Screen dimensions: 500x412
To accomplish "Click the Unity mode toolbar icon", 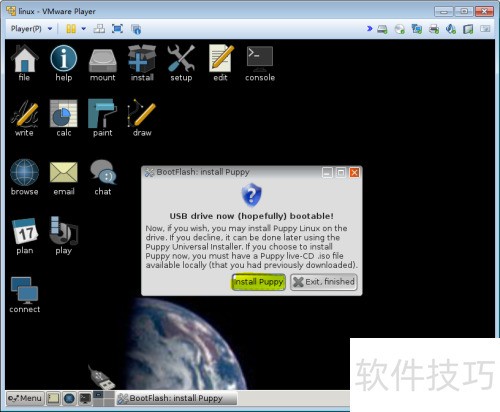I will tap(136, 29).
